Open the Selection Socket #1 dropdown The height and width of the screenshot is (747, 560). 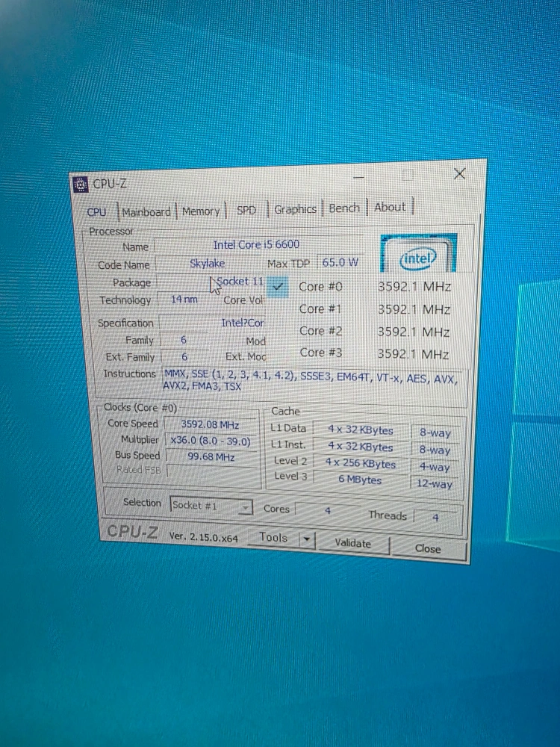pyautogui.click(x=211, y=506)
